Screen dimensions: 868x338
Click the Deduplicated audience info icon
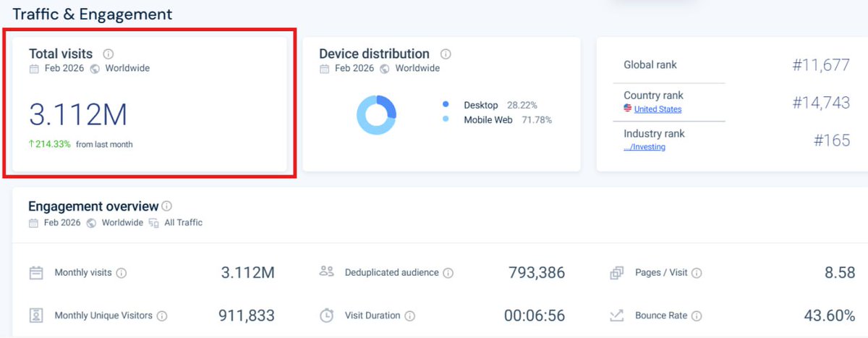click(448, 273)
